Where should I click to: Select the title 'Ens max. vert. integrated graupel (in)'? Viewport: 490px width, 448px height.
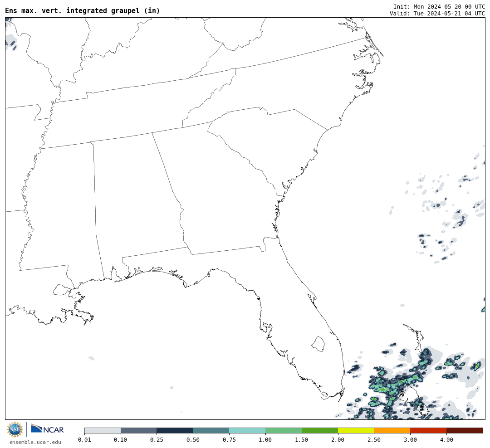(x=83, y=10)
